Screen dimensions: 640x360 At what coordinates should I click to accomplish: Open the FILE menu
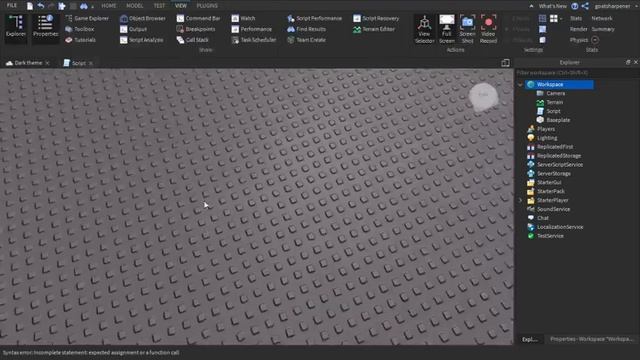click(x=12, y=6)
